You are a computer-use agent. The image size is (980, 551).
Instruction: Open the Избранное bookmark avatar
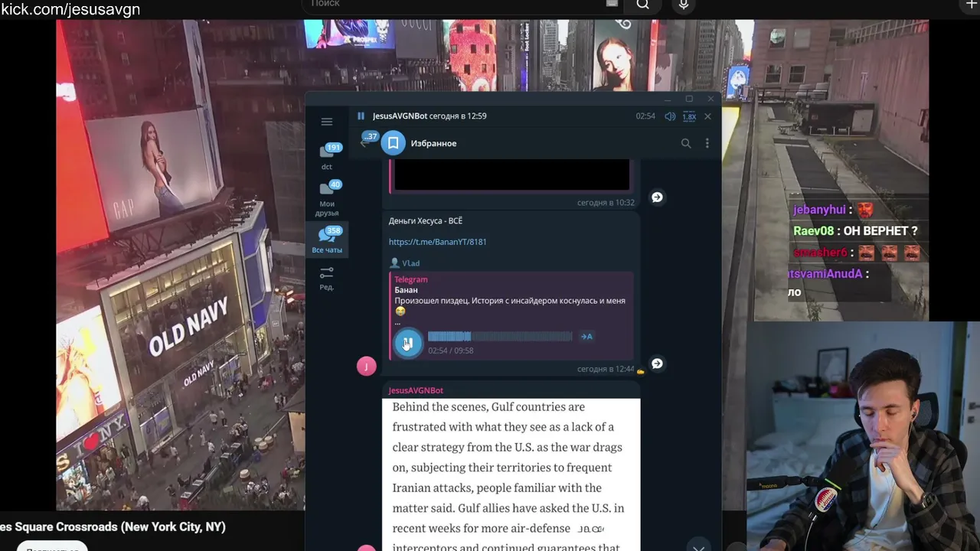click(x=393, y=143)
